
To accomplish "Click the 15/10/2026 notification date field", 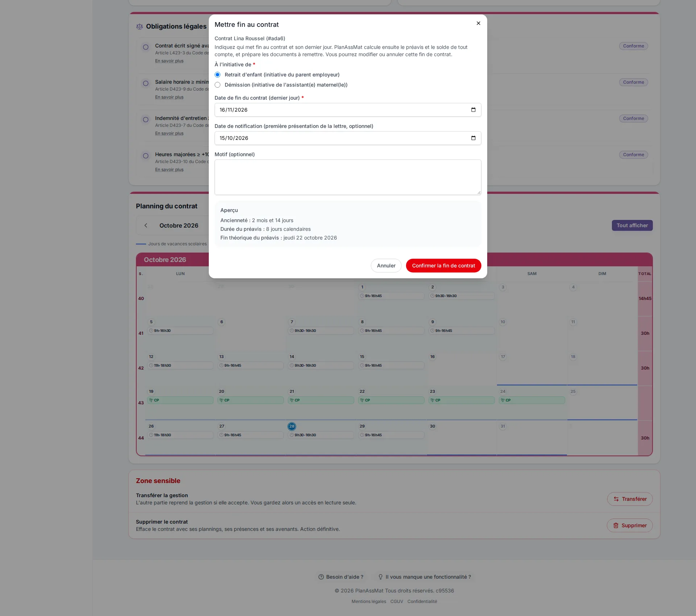I will click(x=348, y=138).
